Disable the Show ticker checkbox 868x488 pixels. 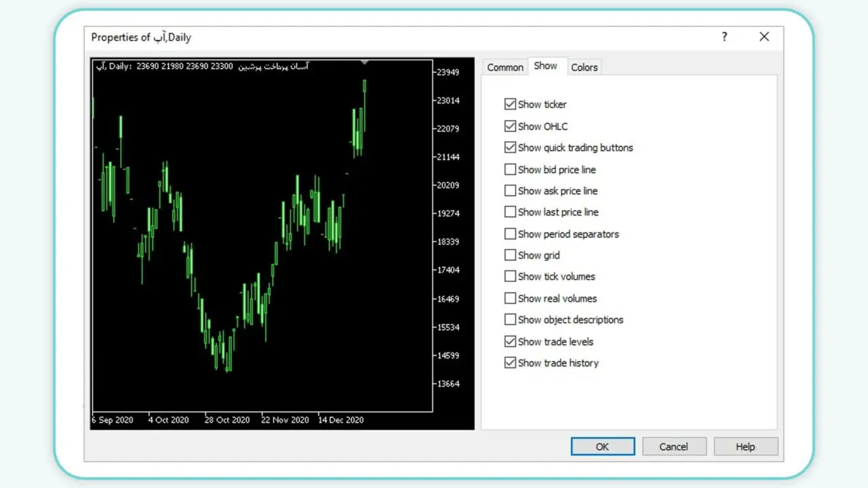510,104
